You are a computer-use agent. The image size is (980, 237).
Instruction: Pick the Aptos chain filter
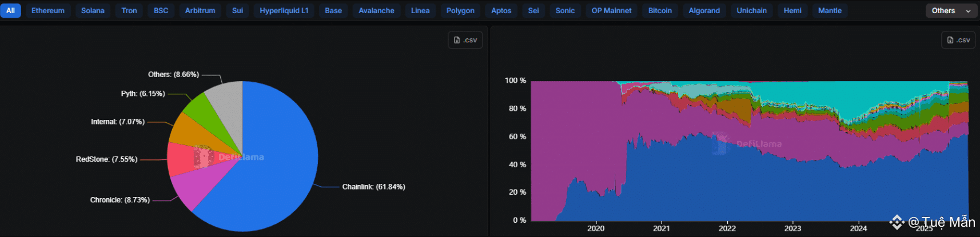[501, 11]
